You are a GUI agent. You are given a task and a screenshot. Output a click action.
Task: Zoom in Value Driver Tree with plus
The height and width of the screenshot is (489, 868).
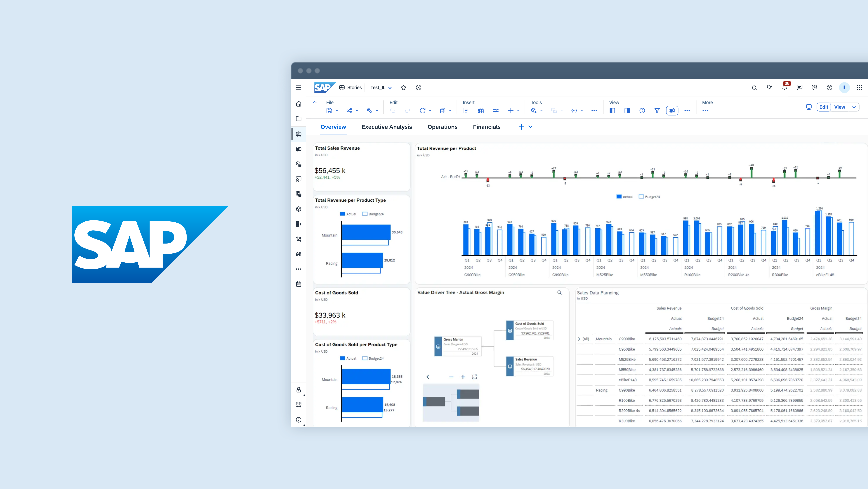pyautogui.click(x=463, y=377)
